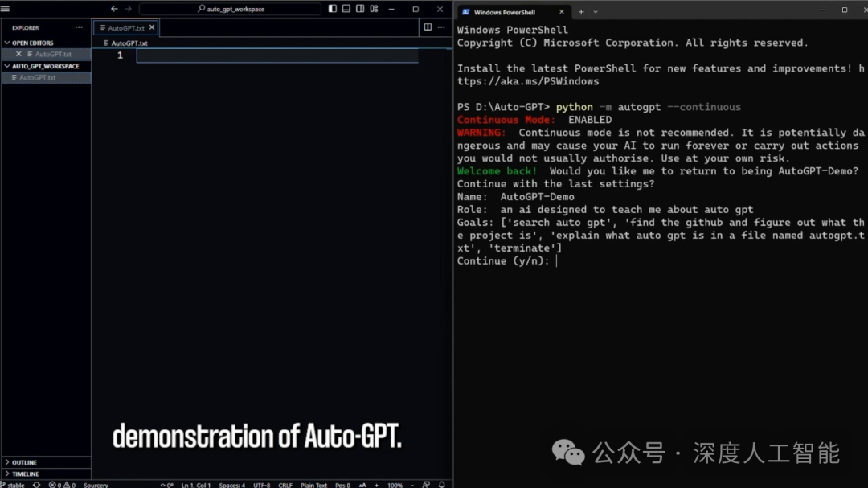Toggle the secondary side bar layout icon
Image resolution: width=868 pixels, height=488 pixels.
point(360,9)
